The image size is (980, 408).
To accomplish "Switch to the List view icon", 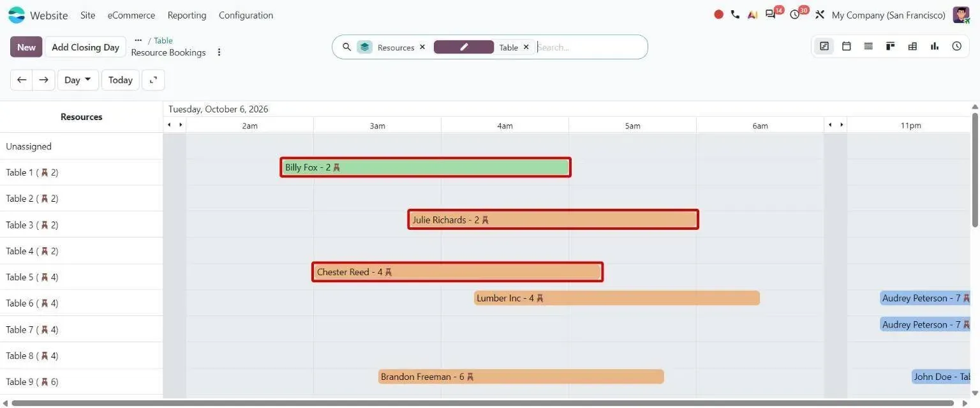I will click(x=868, y=46).
